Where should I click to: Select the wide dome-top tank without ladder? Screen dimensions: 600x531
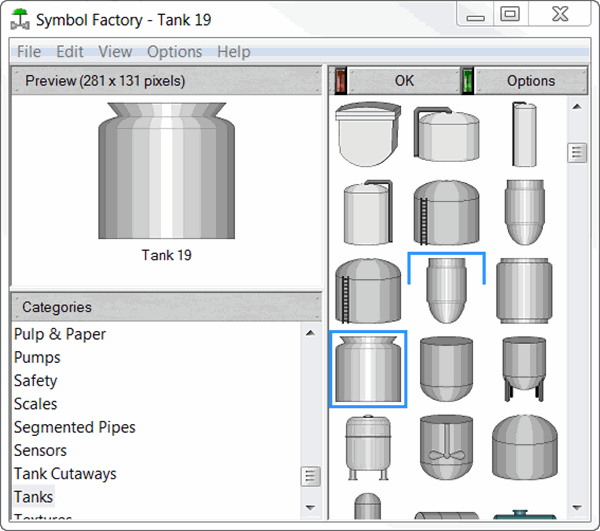(524, 447)
